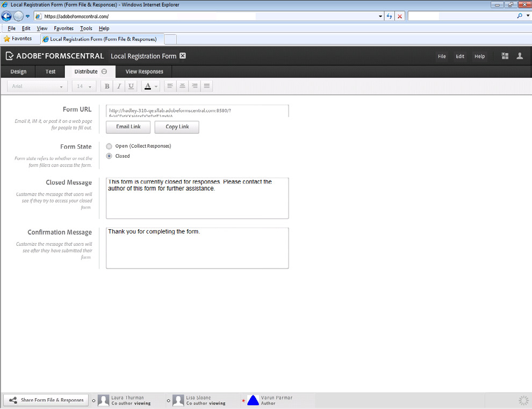Viewport: 532px width, 409px height.
Task: Click the text color swatch
Action: point(148,86)
